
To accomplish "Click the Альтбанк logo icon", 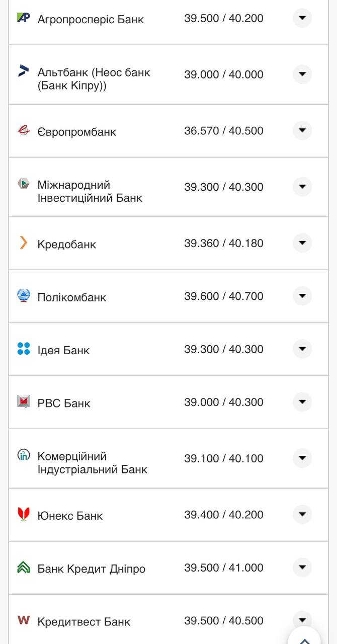I will point(24,71).
